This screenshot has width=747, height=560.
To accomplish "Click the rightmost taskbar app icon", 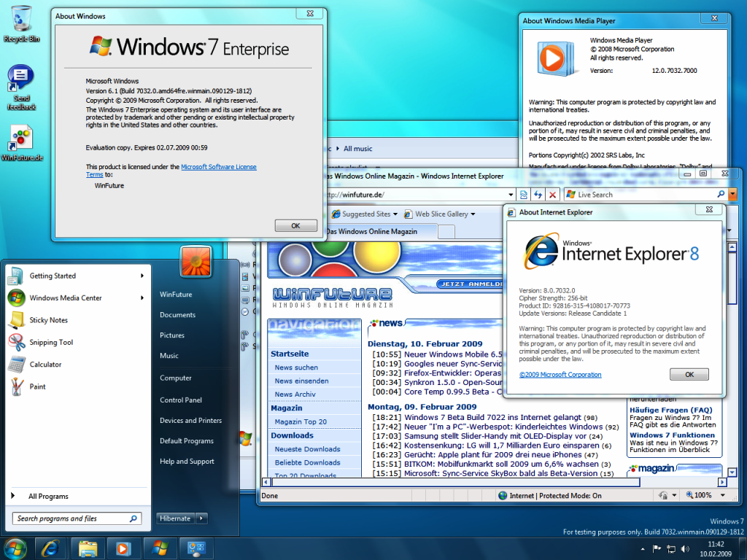I will (x=196, y=548).
